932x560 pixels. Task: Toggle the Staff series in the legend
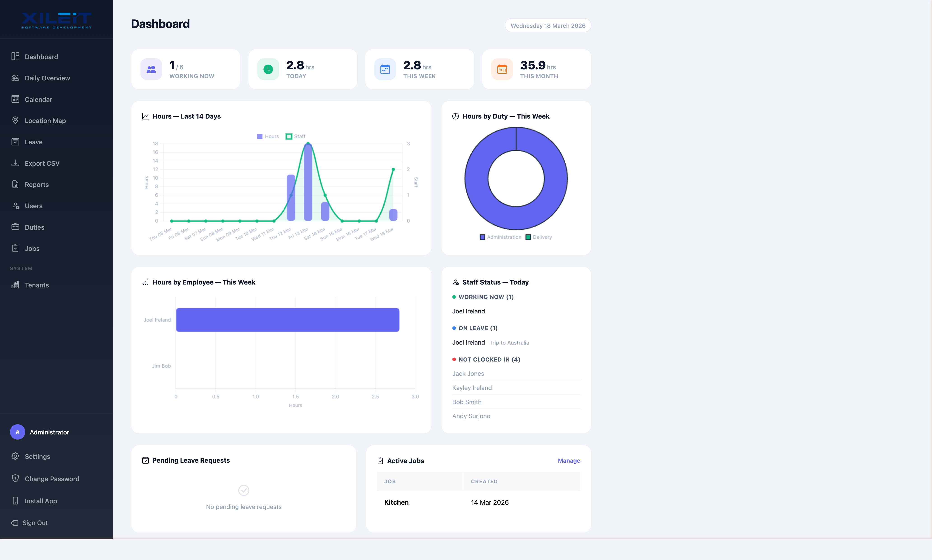click(296, 136)
